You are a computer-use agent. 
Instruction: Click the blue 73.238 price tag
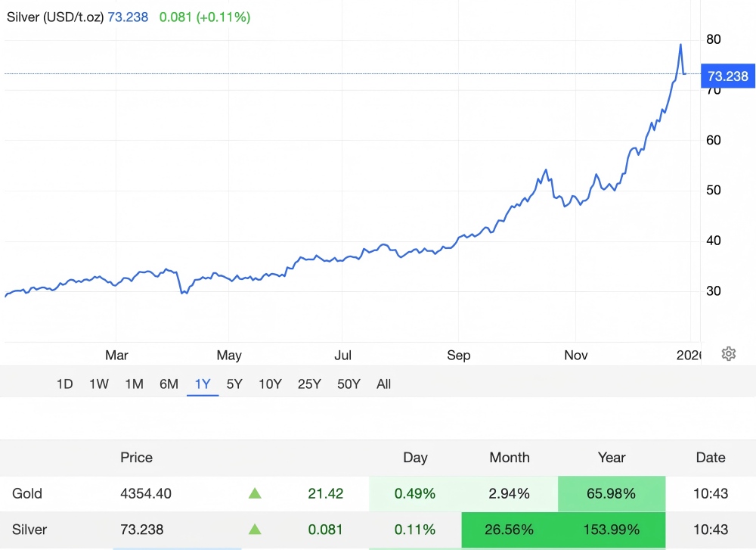(727, 76)
